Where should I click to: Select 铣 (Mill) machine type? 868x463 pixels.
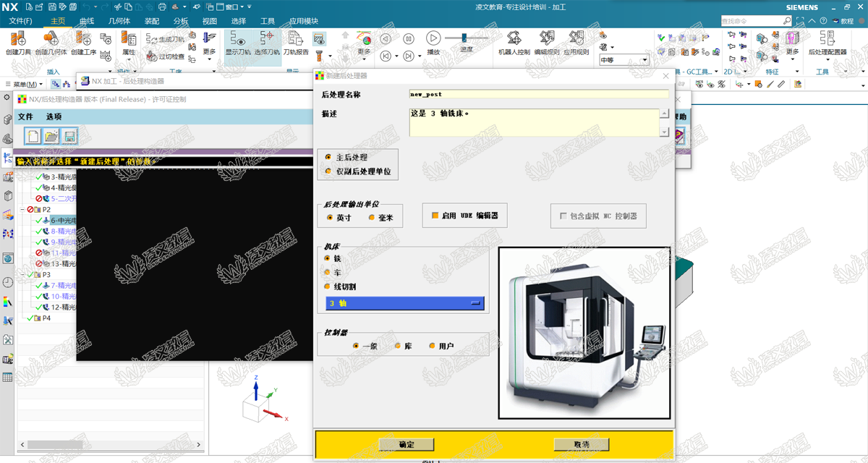click(x=327, y=258)
